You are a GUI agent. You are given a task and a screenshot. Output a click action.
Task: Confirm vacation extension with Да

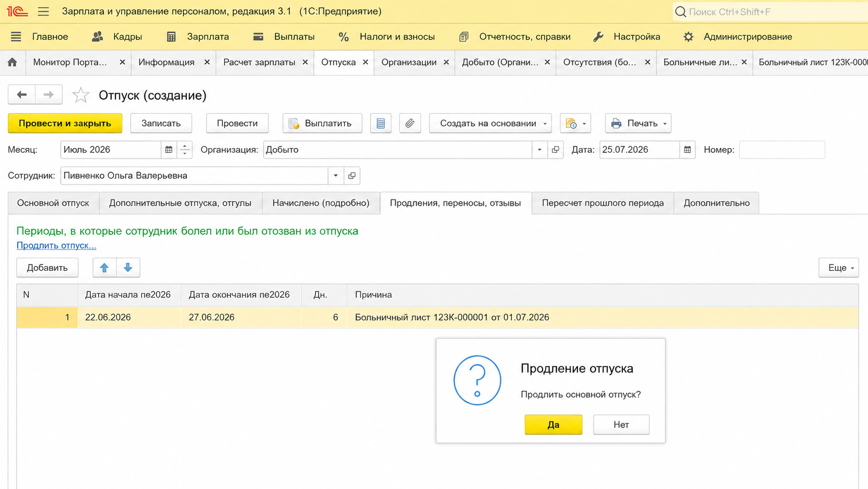553,425
